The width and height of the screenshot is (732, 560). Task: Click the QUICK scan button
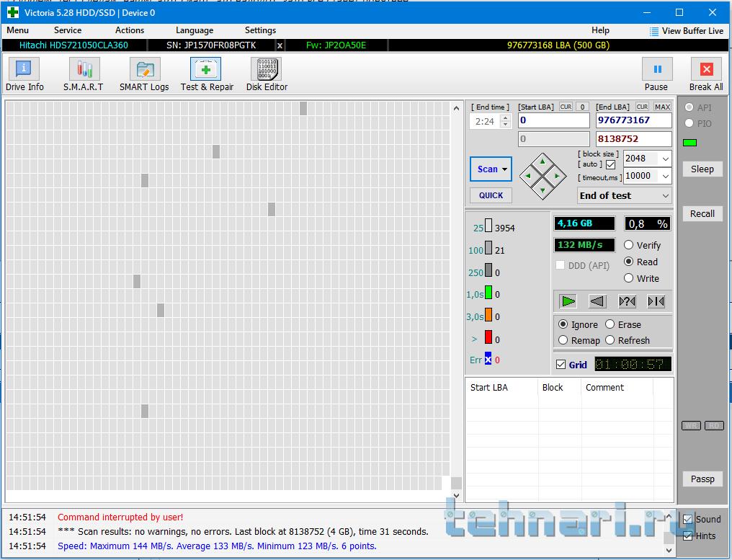[491, 195]
